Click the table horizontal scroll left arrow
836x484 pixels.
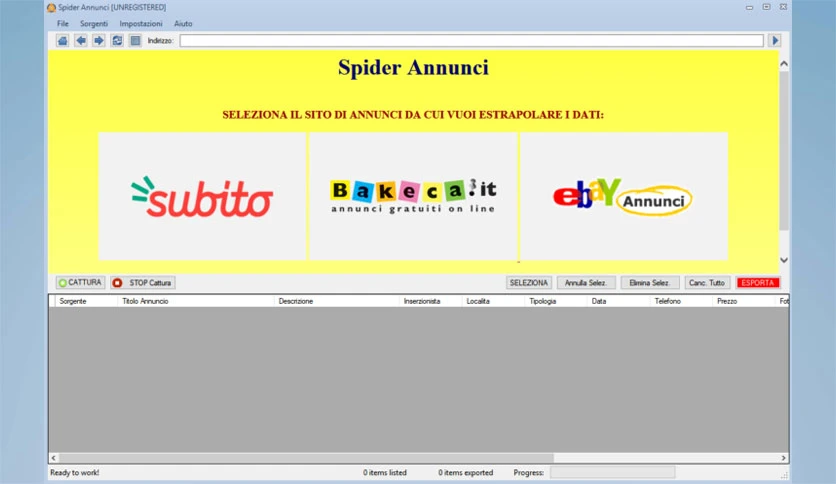(x=53, y=458)
